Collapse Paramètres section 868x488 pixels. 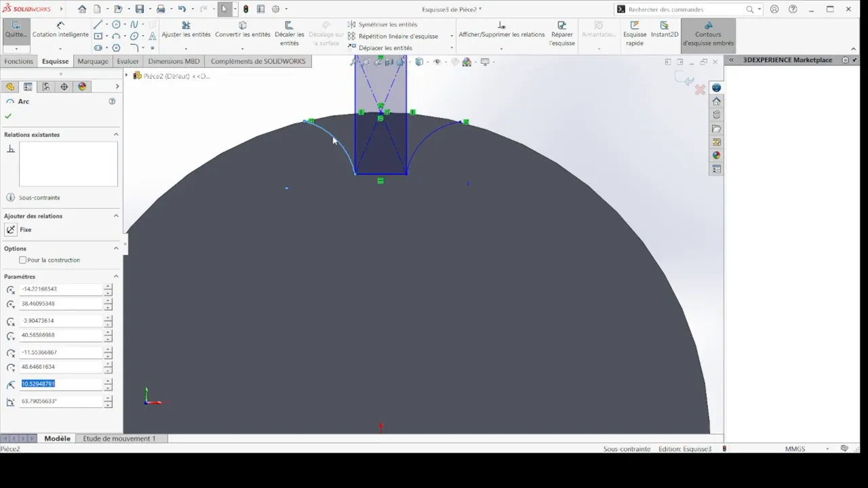pyautogui.click(x=116, y=277)
